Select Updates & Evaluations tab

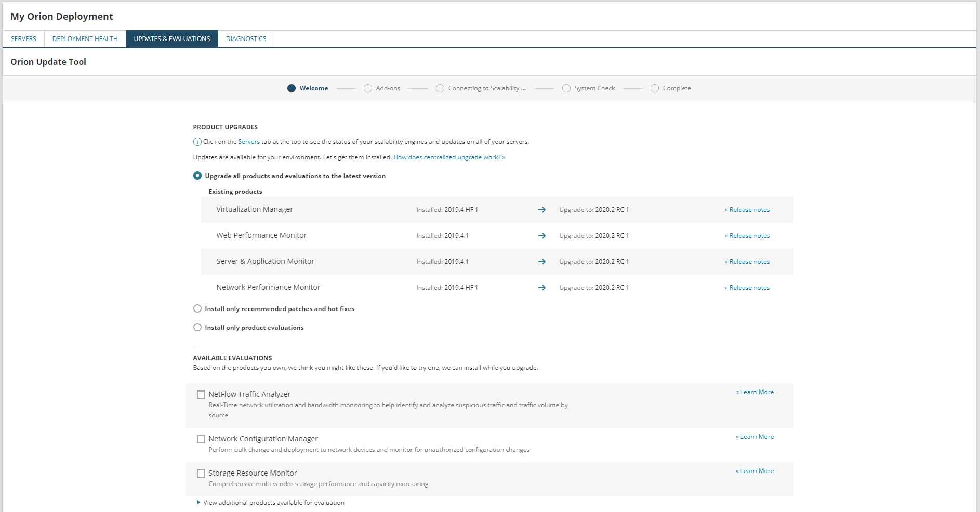click(172, 39)
